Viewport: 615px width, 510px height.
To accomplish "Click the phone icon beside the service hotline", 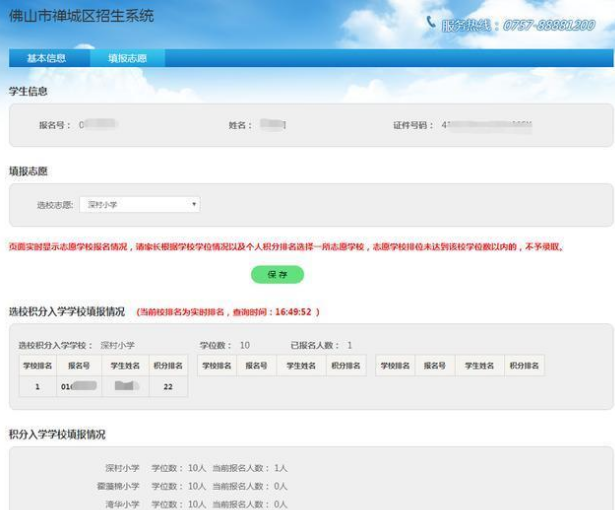I will [431, 22].
